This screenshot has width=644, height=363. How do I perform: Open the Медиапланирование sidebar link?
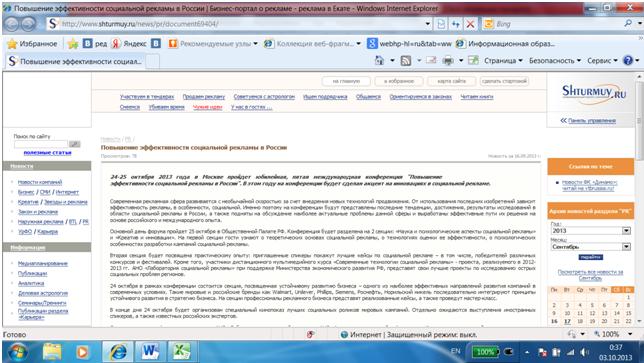(x=43, y=264)
